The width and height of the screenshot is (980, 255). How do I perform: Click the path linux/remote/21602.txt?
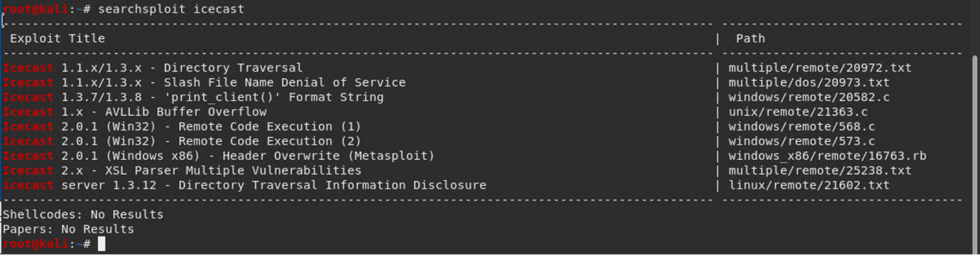808,185
